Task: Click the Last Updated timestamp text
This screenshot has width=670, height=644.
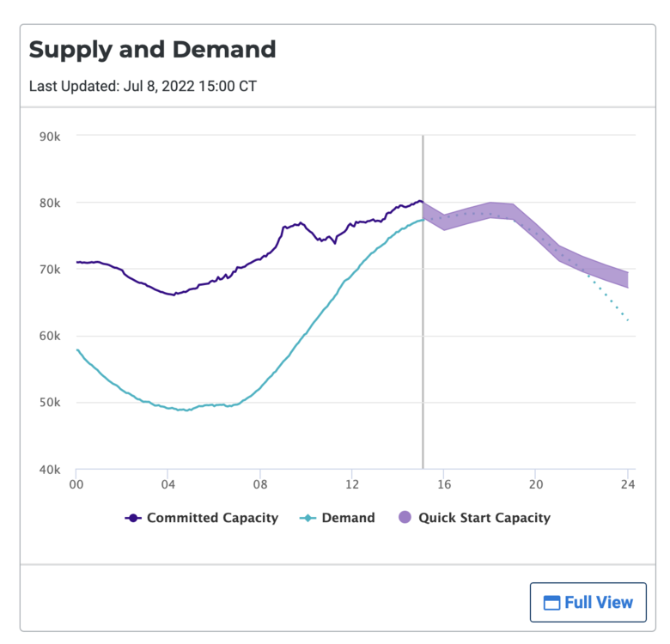Action: (142, 86)
